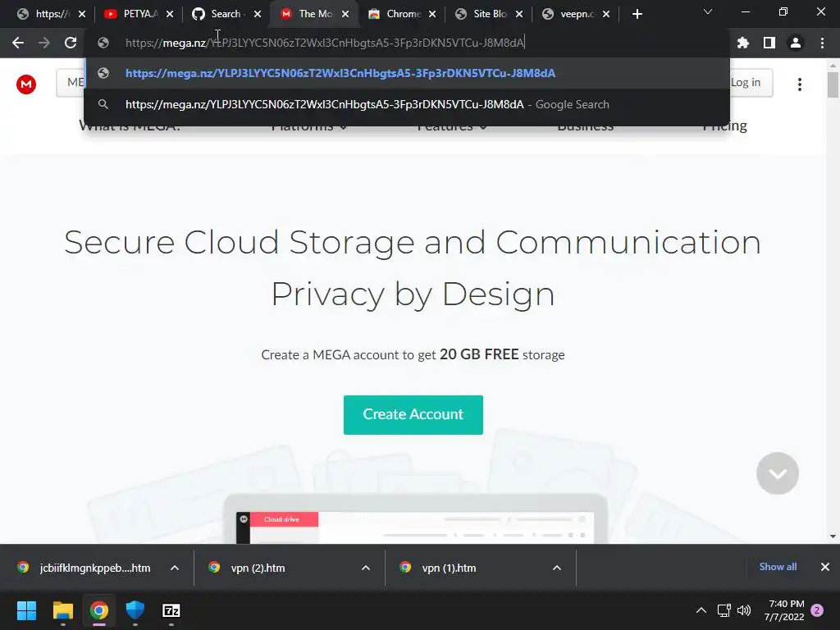Open the volume speaker tray icon
Viewport: 840px width, 630px height.
point(744,610)
